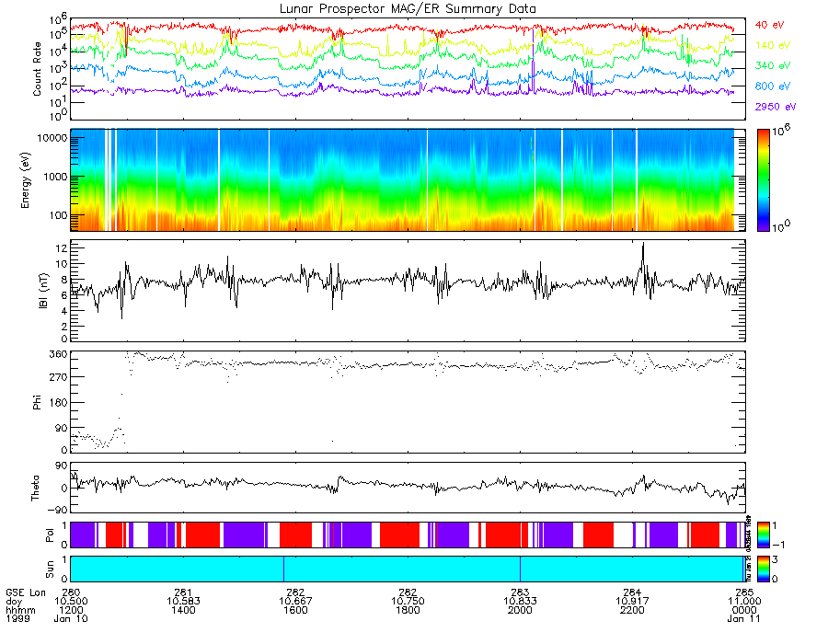Viewport: 828px width, 644px height.
Task: Click the '284' GSE longitude value
Action: point(632,592)
